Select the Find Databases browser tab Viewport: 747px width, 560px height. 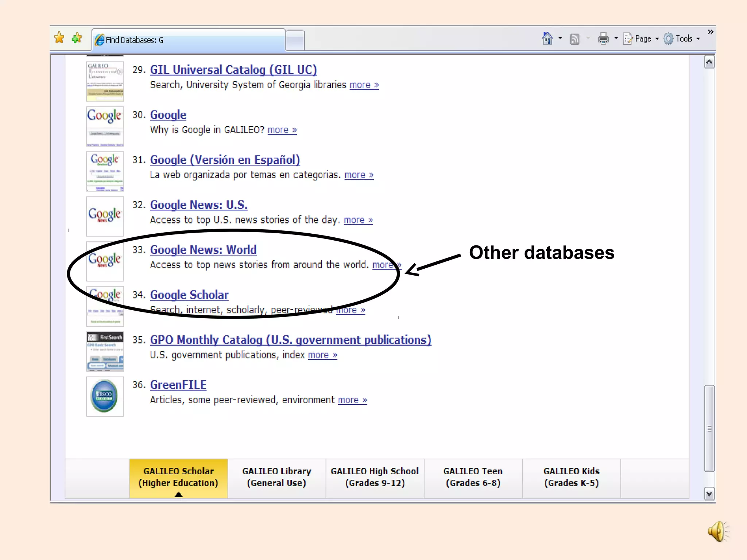(x=188, y=40)
